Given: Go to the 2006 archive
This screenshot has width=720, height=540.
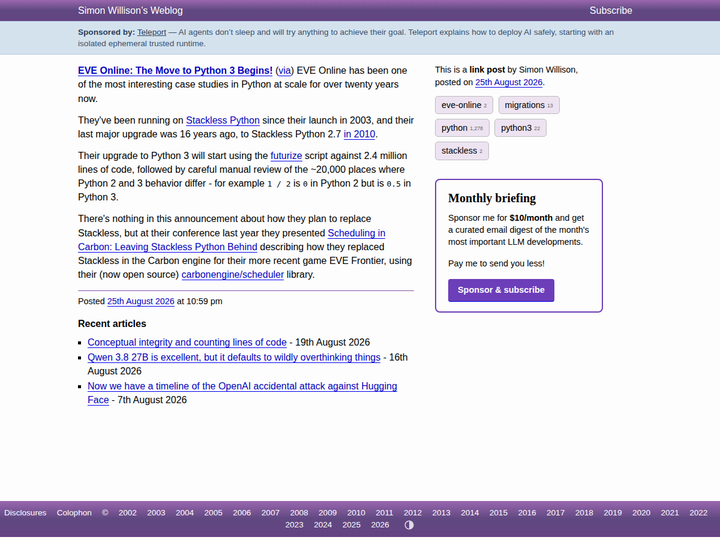Looking at the screenshot, I should 242,513.
